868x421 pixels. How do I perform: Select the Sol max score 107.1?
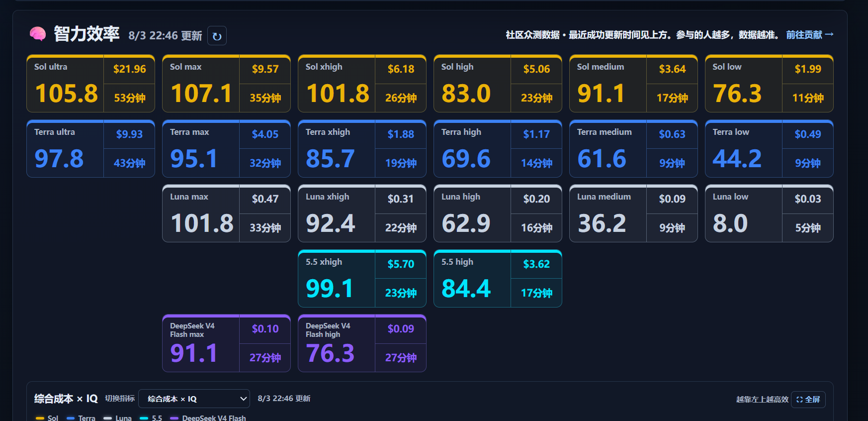click(201, 94)
